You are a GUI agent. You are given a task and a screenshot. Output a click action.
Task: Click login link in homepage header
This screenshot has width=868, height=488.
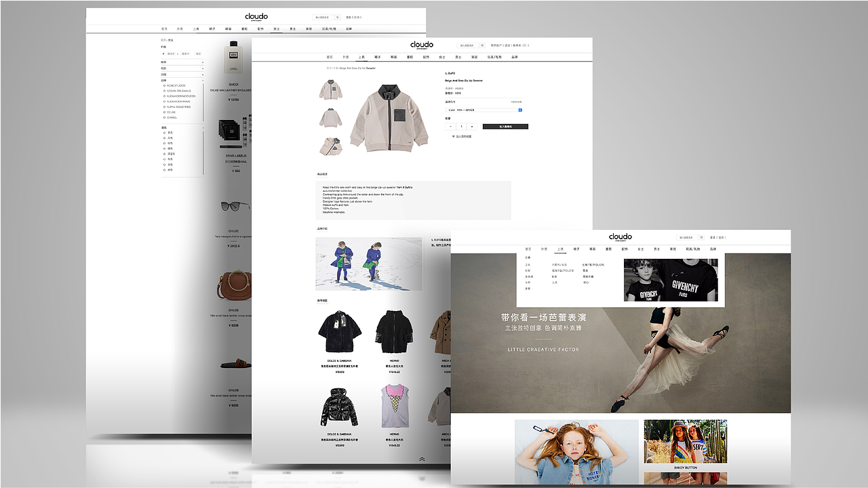click(714, 237)
